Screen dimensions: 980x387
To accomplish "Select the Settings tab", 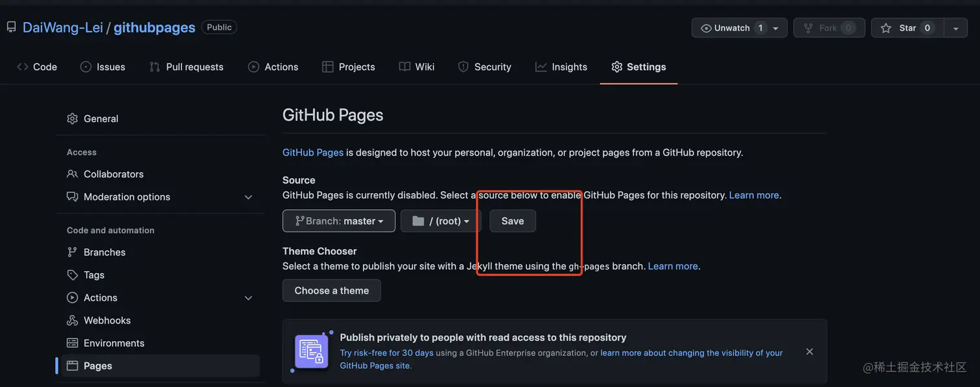I will coord(638,67).
